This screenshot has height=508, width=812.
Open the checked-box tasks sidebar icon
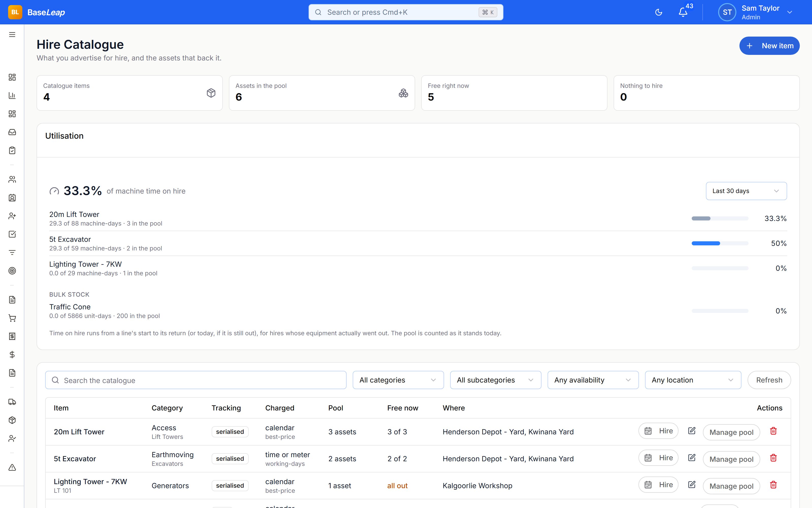(12, 234)
